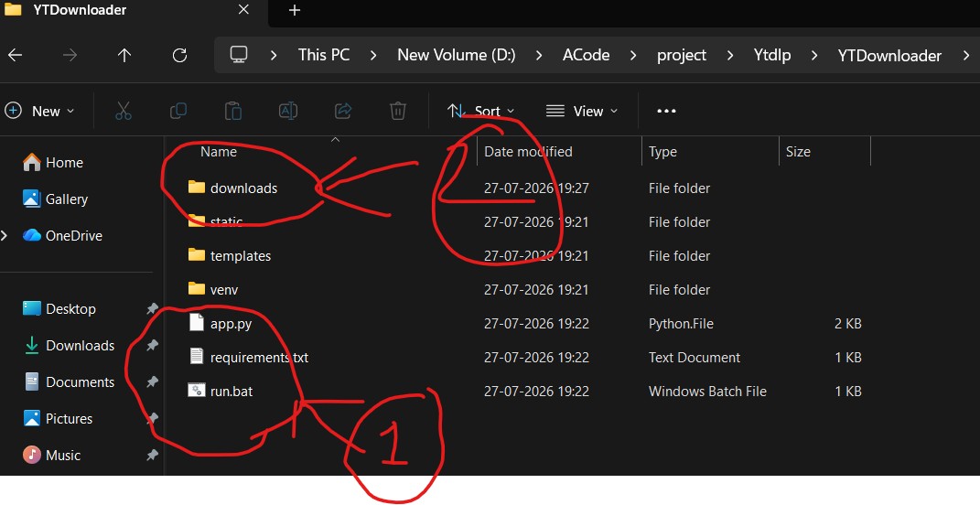Image resolution: width=980 pixels, height=505 pixels.
Task: Click the templates folder icon
Action: pyautogui.click(x=196, y=255)
